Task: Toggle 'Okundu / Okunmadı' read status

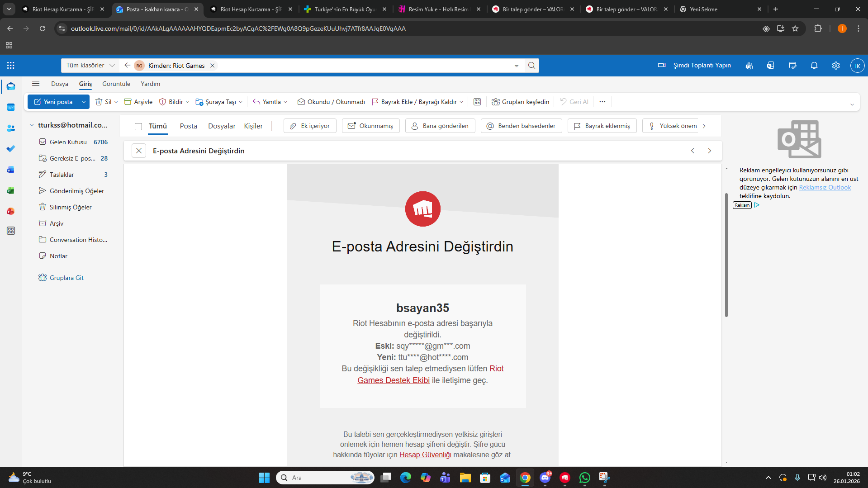Action: click(x=331, y=102)
